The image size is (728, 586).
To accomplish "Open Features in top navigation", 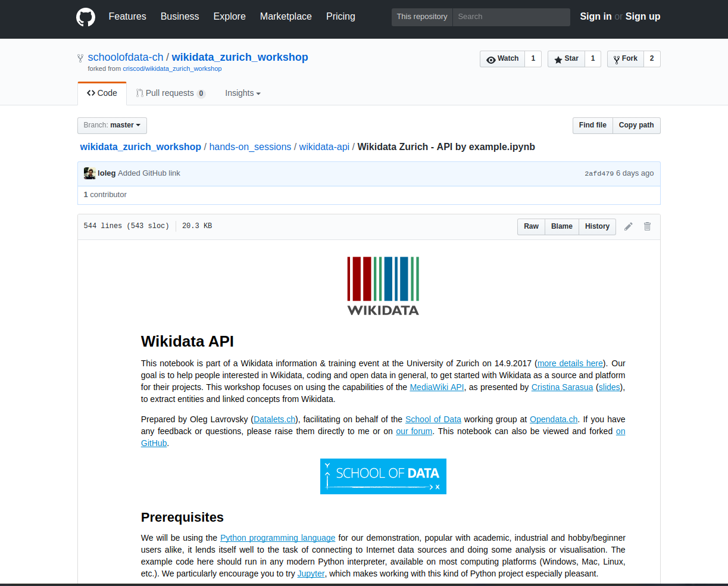I will click(127, 17).
